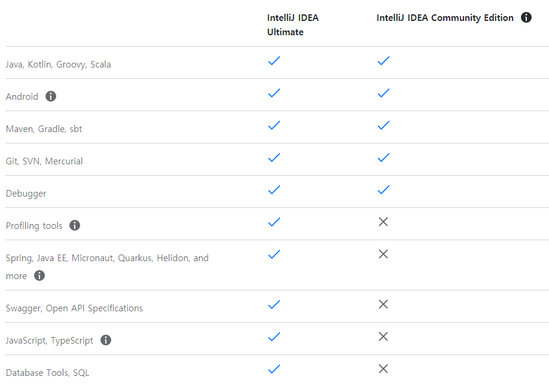Click info icon beside Profiling tools
The width and height of the screenshot is (549, 392).
click(75, 225)
